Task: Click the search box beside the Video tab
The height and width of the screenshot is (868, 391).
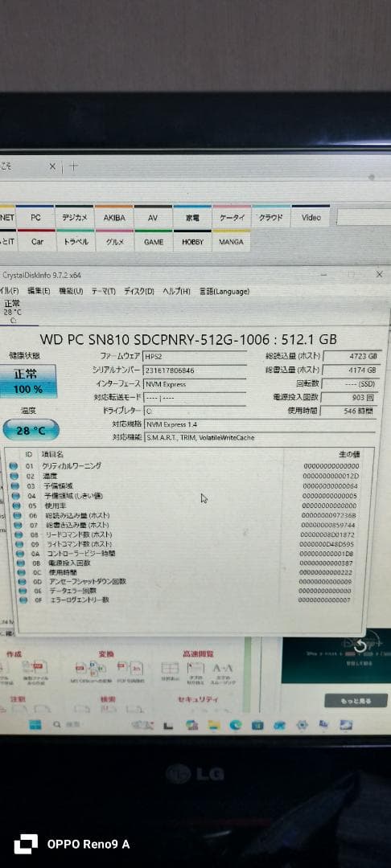Action: pyautogui.click(x=362, y=218)
